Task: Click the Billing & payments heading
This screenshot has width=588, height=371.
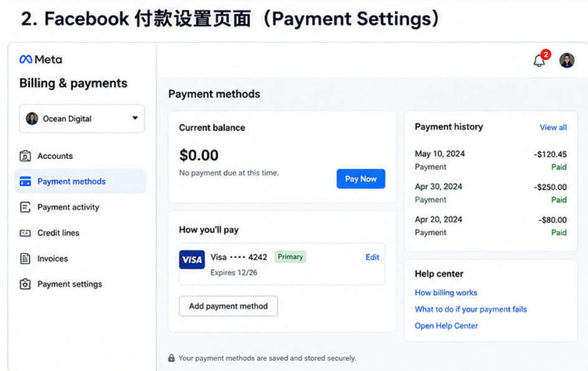Action: (73, 83)
